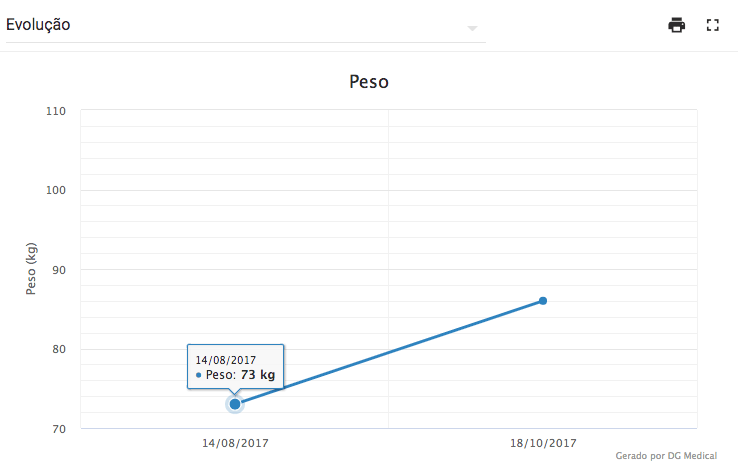Click the 70 y-axis label
This screenshot has height=474, width=738.
58,429
